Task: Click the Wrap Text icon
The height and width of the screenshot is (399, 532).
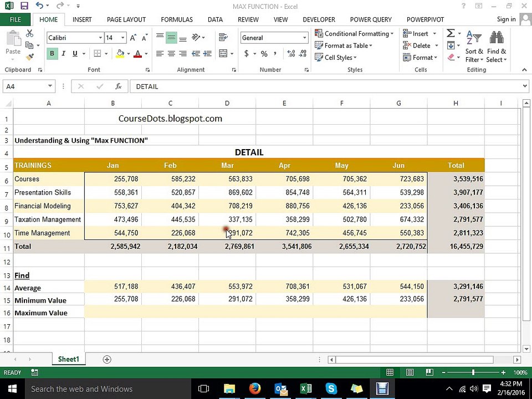Action: pyautogui.click(x=223, y=37)
